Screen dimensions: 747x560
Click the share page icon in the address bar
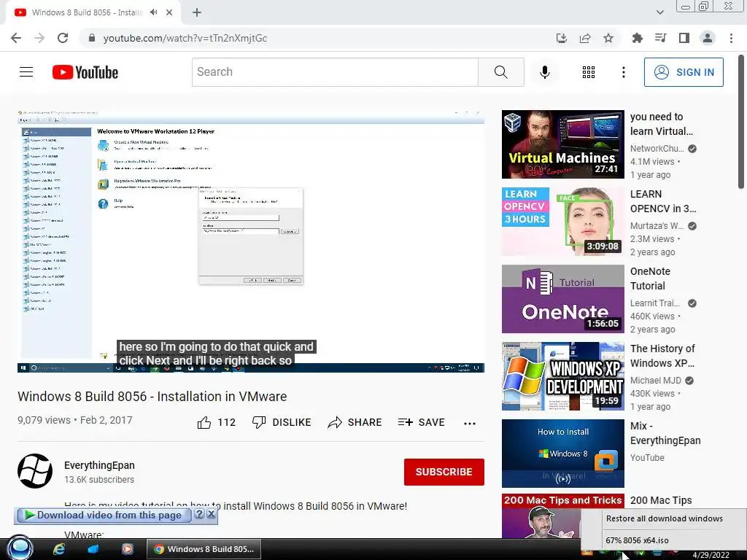tap(585, 38)
